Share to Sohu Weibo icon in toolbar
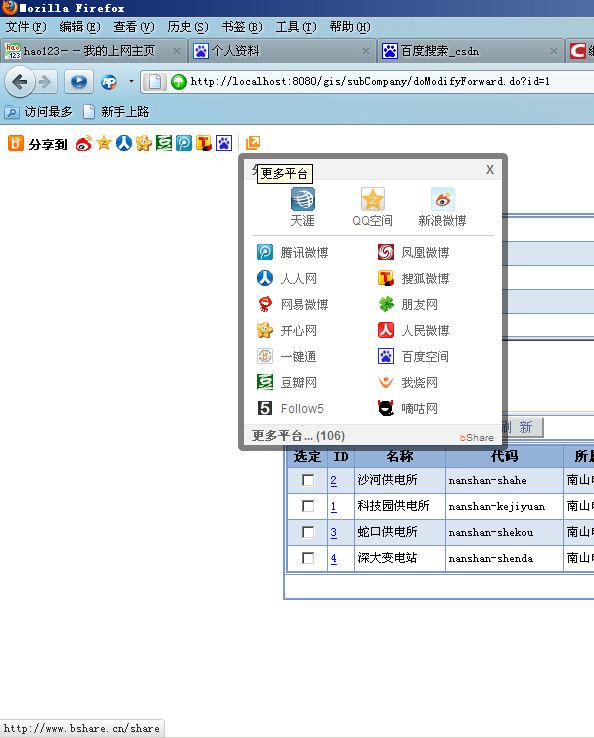 tap(204, 143)
